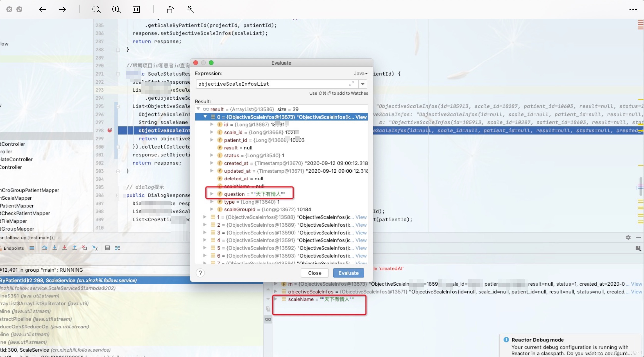Expand element 4 ObjectiveScaleInfos@13591
This screenshot has height=357, width=644.
coord(205,240)
